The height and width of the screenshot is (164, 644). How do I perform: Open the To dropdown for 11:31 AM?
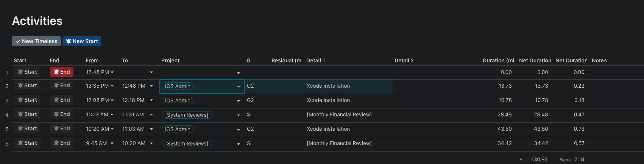(x=151, y=114)
